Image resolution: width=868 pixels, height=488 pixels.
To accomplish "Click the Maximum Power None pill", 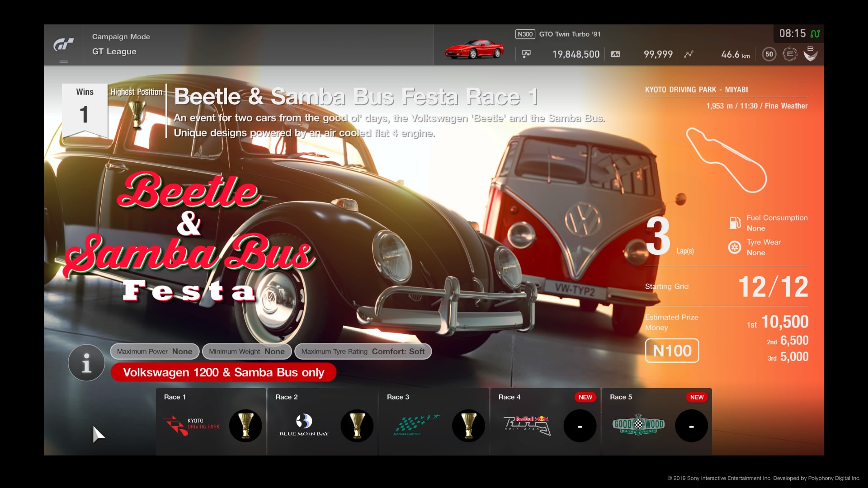I will point(154,352).
